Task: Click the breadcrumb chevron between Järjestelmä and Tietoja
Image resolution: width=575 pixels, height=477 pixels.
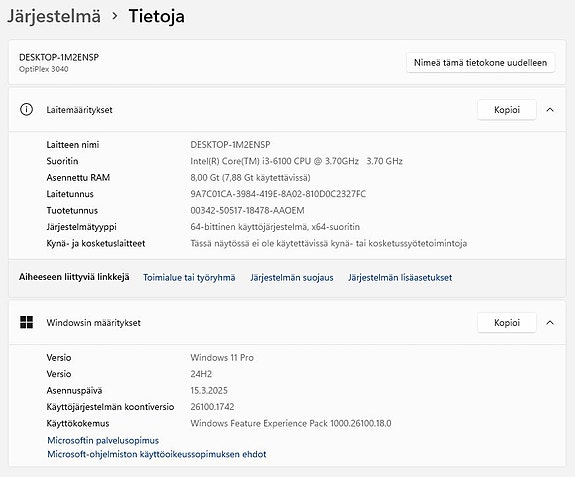Action: coord(115,16)
